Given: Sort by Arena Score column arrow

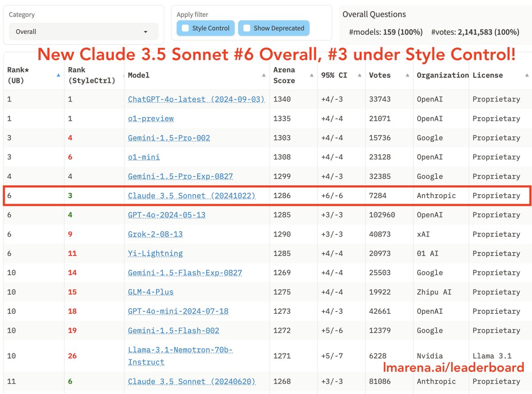Looking at the screenshot, I should pos(311,75).
